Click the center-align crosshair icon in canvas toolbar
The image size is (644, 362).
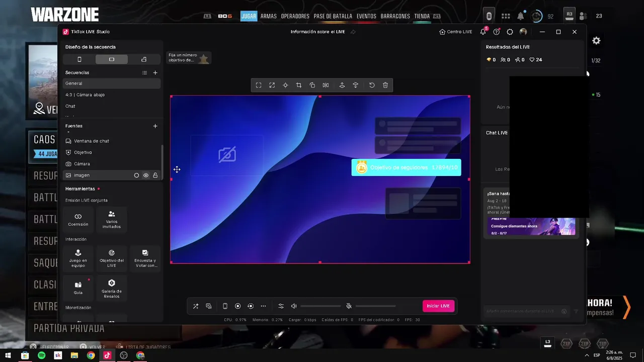(x=285, y=85)
